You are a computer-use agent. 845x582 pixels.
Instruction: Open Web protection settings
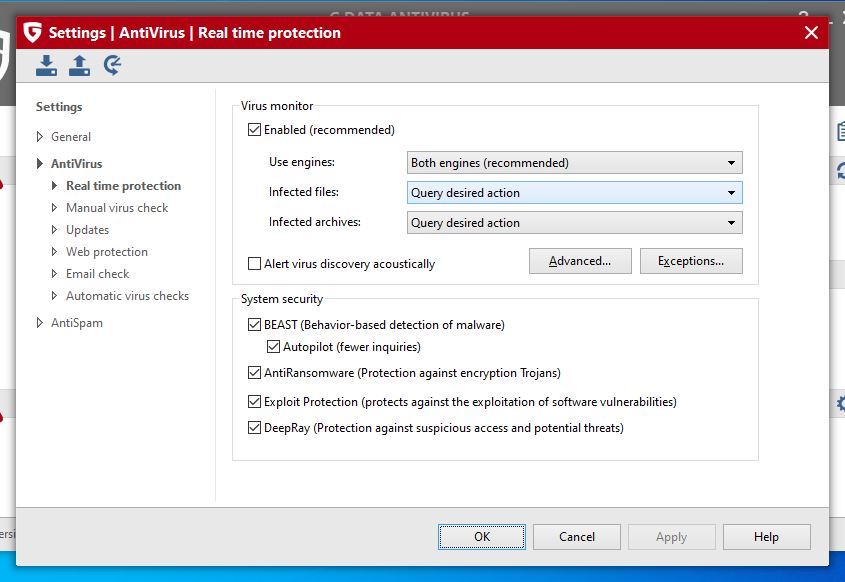[107, 252]
